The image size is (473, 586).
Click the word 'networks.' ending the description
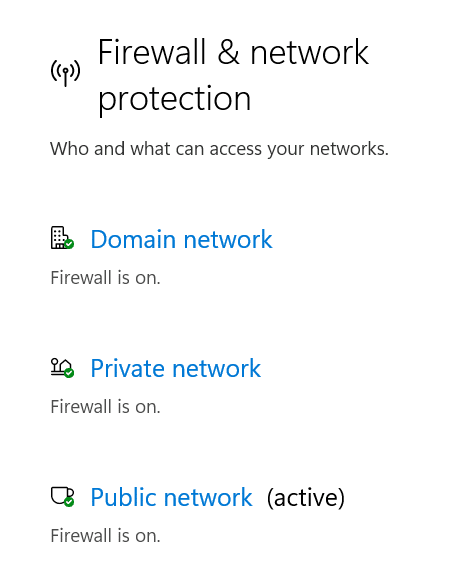349,149
